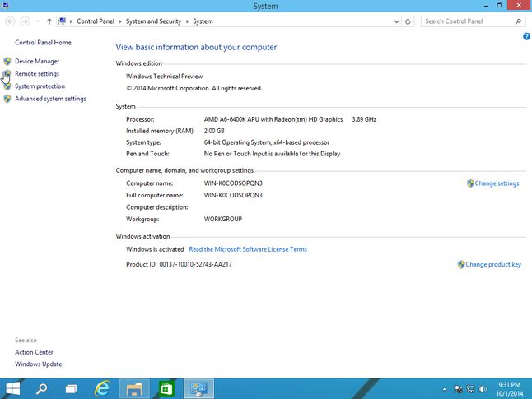Click the Windows Technical Preview text
The width and height of the screenshot is (532, 399).
pyautogui.click(x=165, y=77)
